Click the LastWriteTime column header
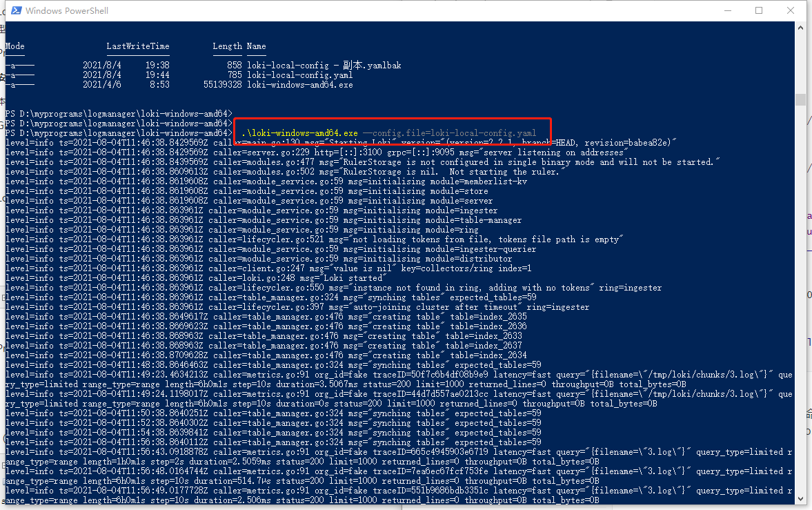812x510 pixels. click(x=138, y=46)
